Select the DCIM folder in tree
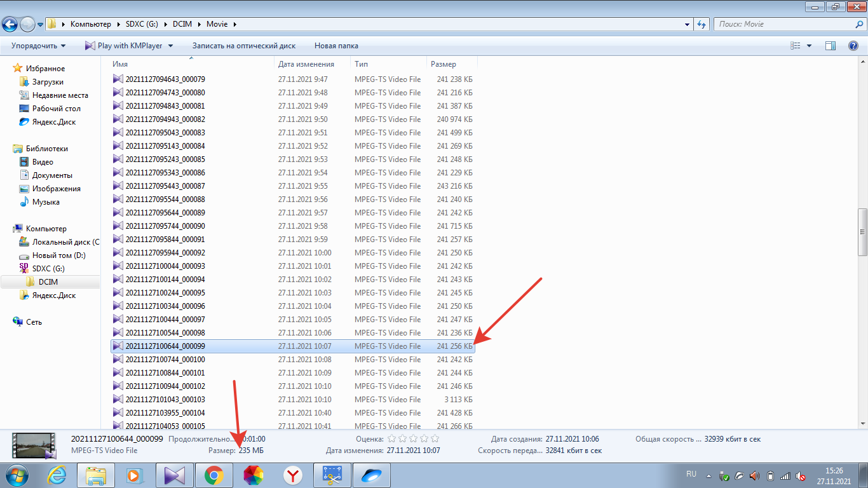This screenshot has width=868, height=488. click(x=48, y=282)
